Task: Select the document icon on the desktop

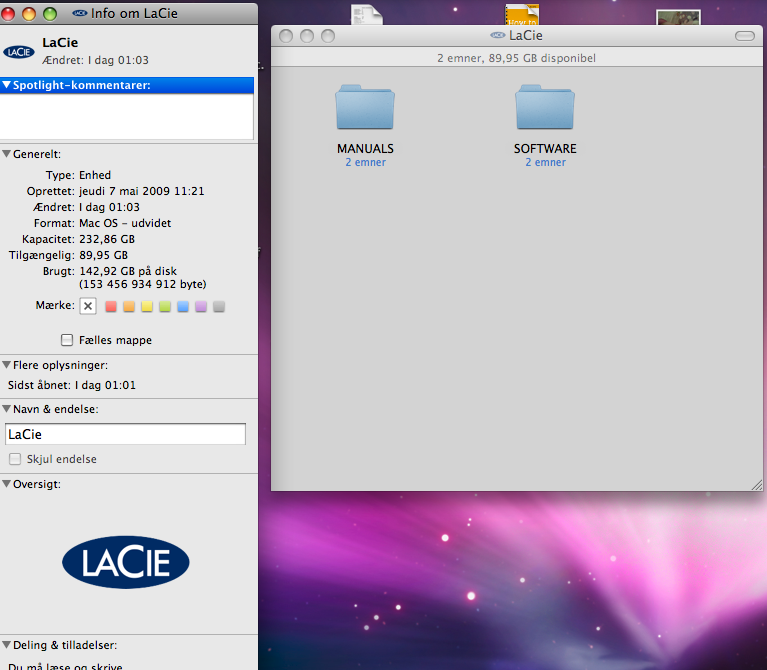Action: click(367, 15)
